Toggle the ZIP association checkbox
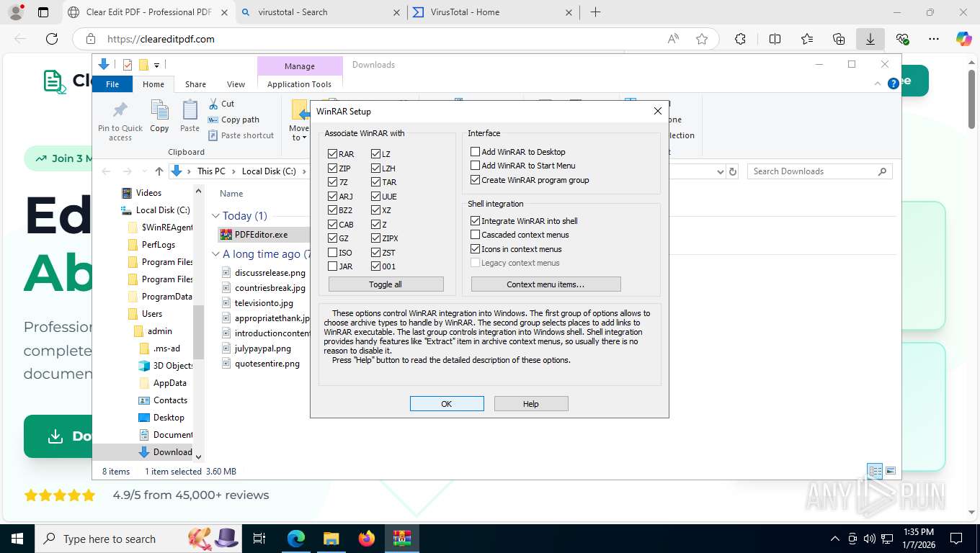The image size is (980, 553). point(332,168)
